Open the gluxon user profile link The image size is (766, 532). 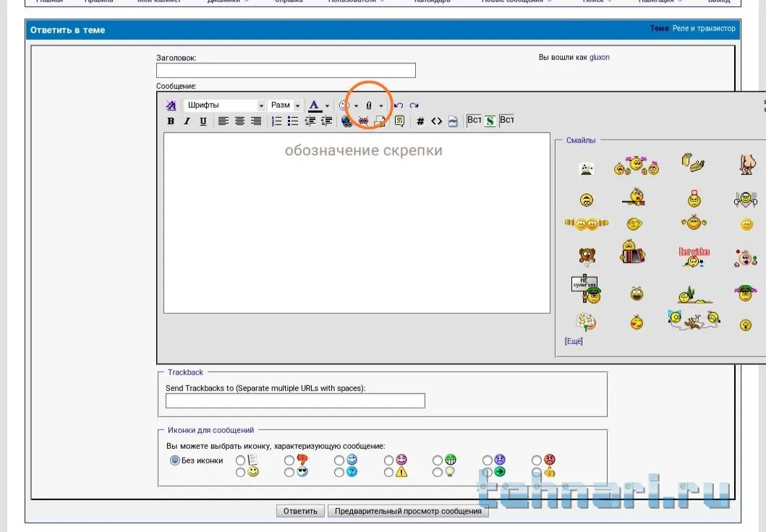tap(600, 57)
